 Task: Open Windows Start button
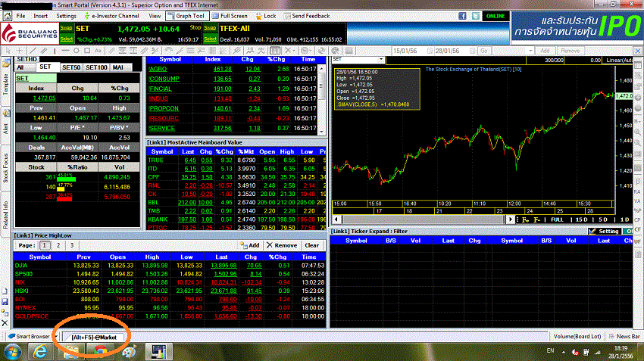[12, 352]
